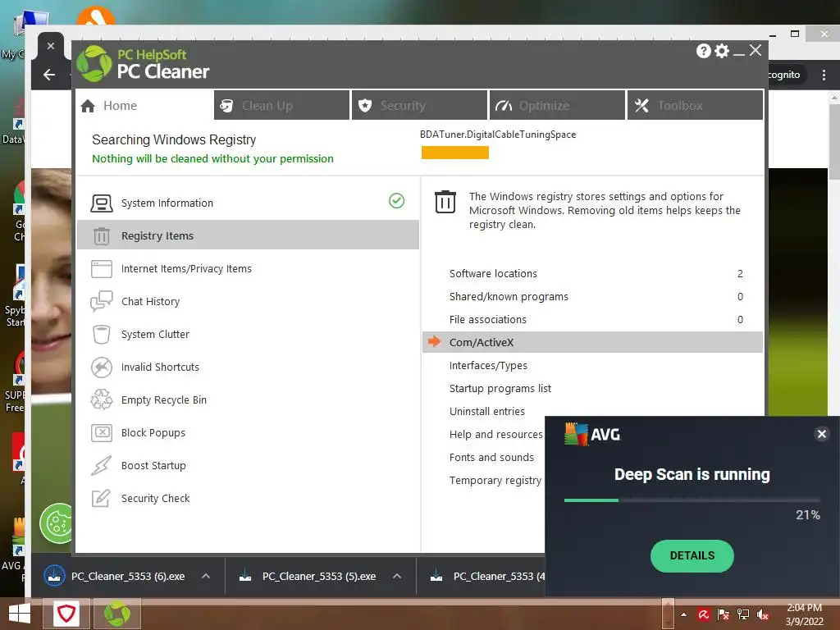
Task: Click the Empty Recycle Bin recycle icon
Action: (x=101, y=399)
